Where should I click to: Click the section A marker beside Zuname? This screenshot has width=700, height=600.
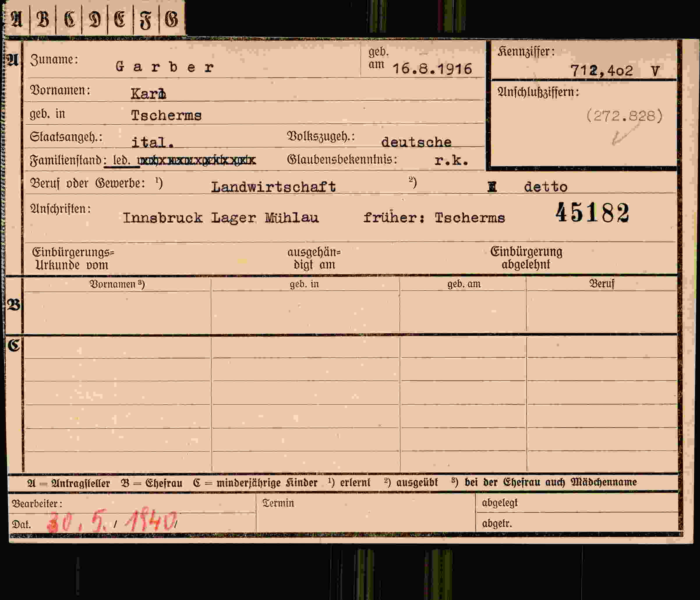tap(13, 60)
